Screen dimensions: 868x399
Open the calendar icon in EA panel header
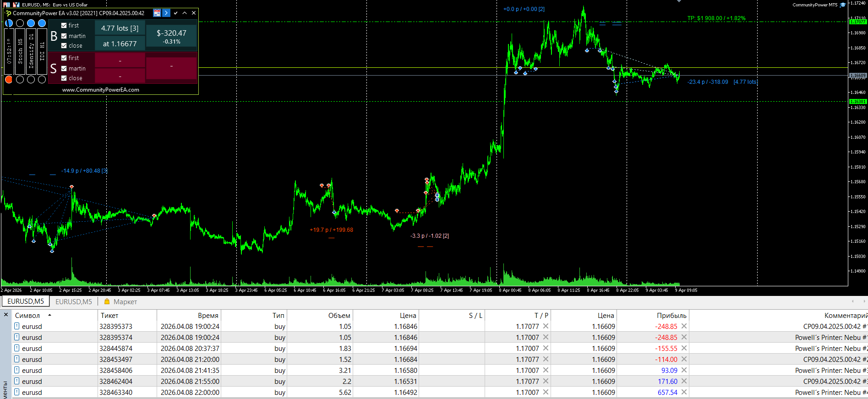[157, 13]
